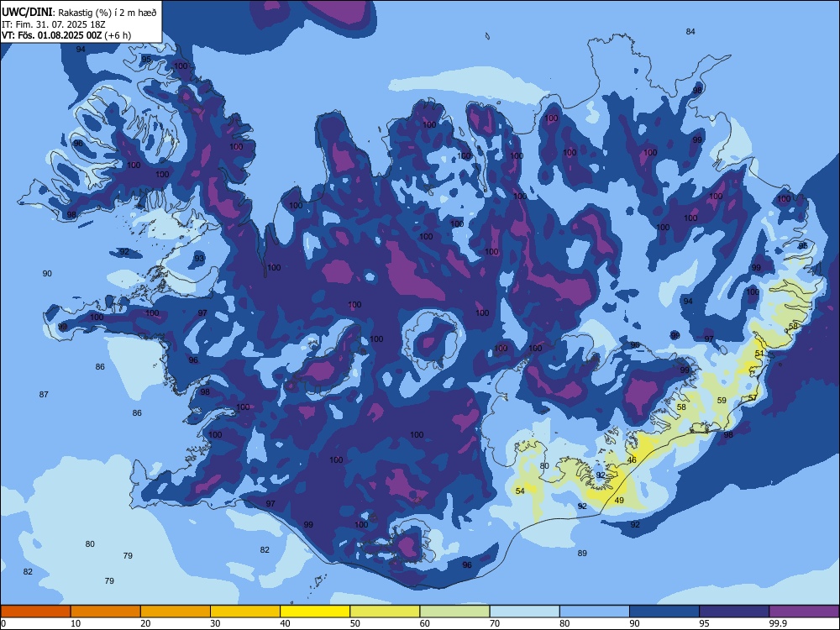Screen dimensions: 840x630
Task: Click the humidity value '89' over the sea
Action: pos(582,554)
